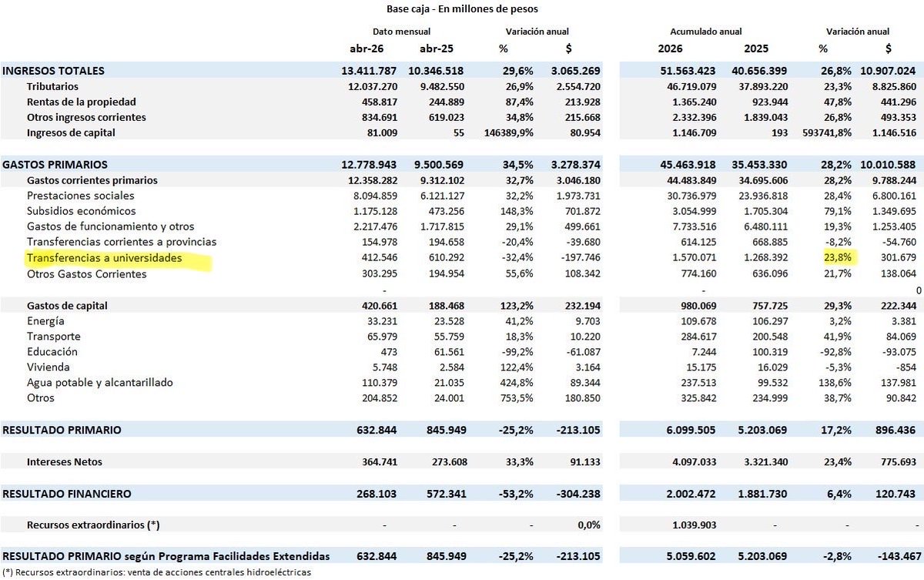Select the 2.002.472 resultado financiero cell
Screen dimensions: 924x580
[x=689, y=494]
